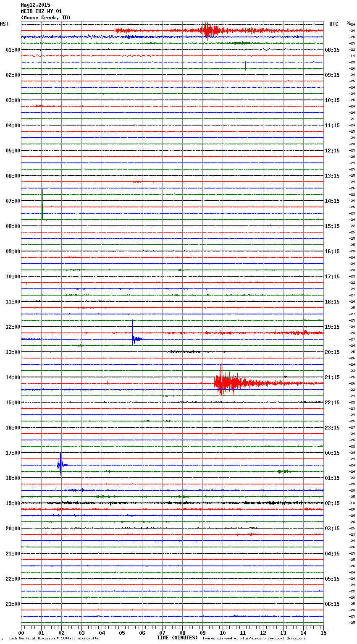Click the 12 minute axis tick label

click(263, 633)
